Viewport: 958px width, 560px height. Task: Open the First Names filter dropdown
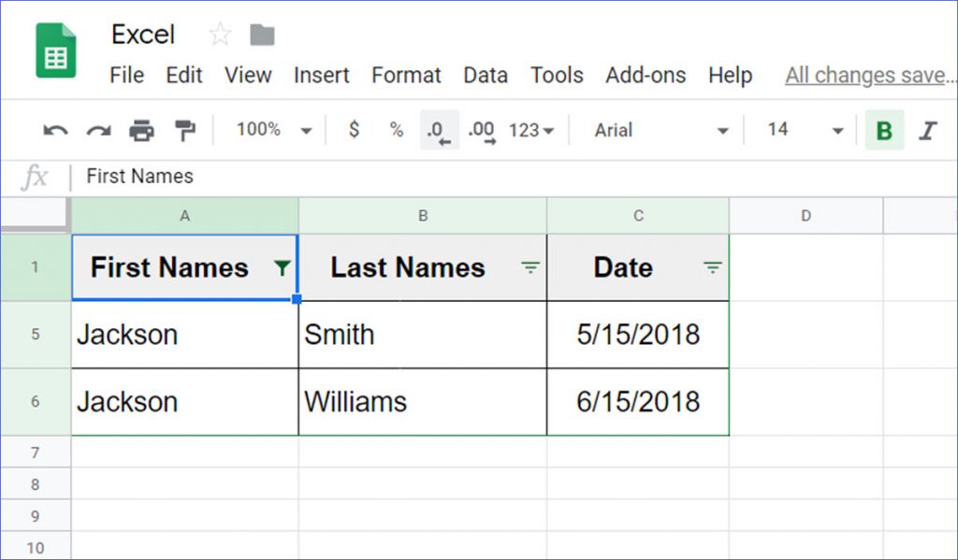point(282,268)
